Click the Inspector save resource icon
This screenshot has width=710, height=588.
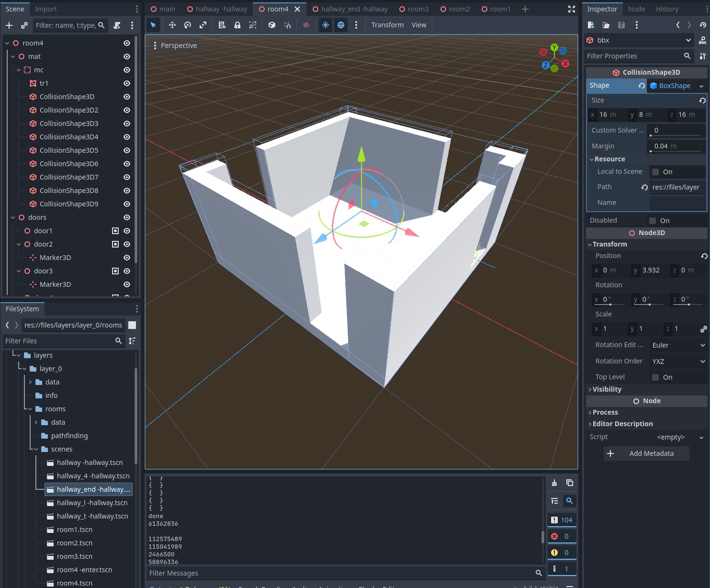tap(621, 25)
